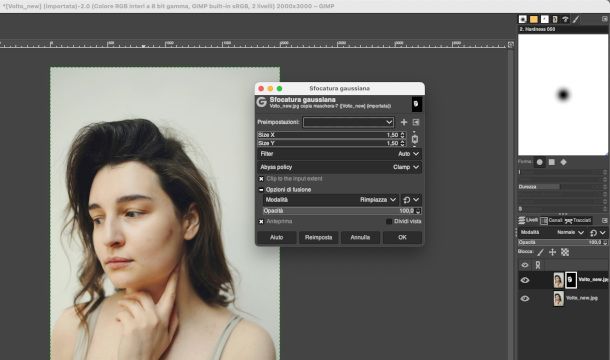The width and height of the screenshot is (610, 360).
Task: Click the brush name field '2. Hardness 050'
Action: pyautogui.click(x=563, y=29)
